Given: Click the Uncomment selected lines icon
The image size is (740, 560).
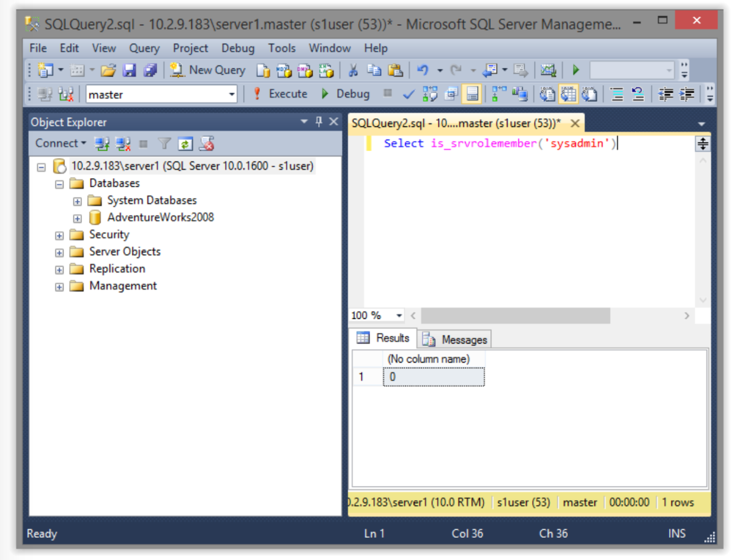Looking at the screenshot, I should click(x=638, y=94).
